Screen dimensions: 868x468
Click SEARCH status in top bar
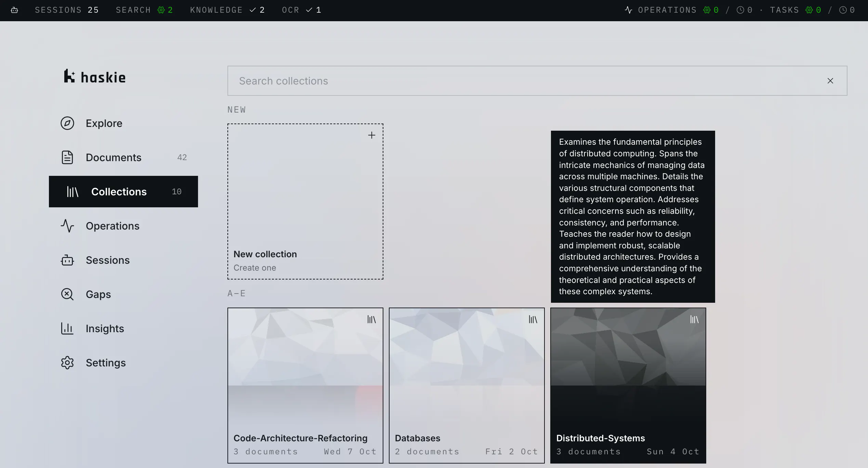[144, 10]
